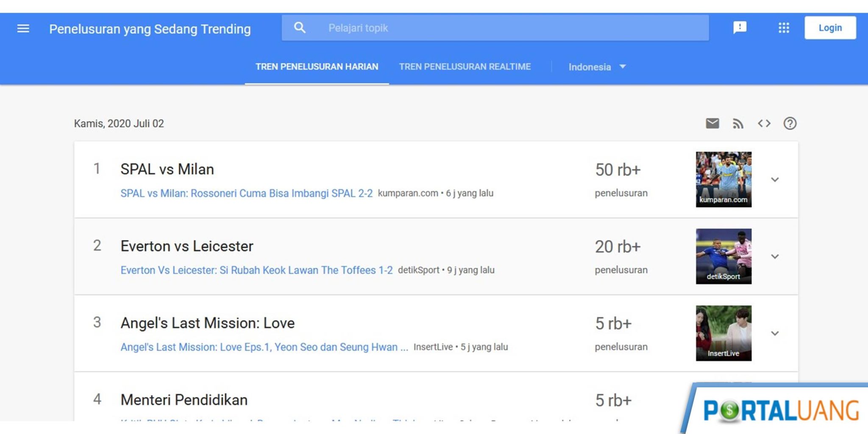Subscribe via the email envelope icon
The height and width of the screenshot is (434, 868).
[712, 123]
